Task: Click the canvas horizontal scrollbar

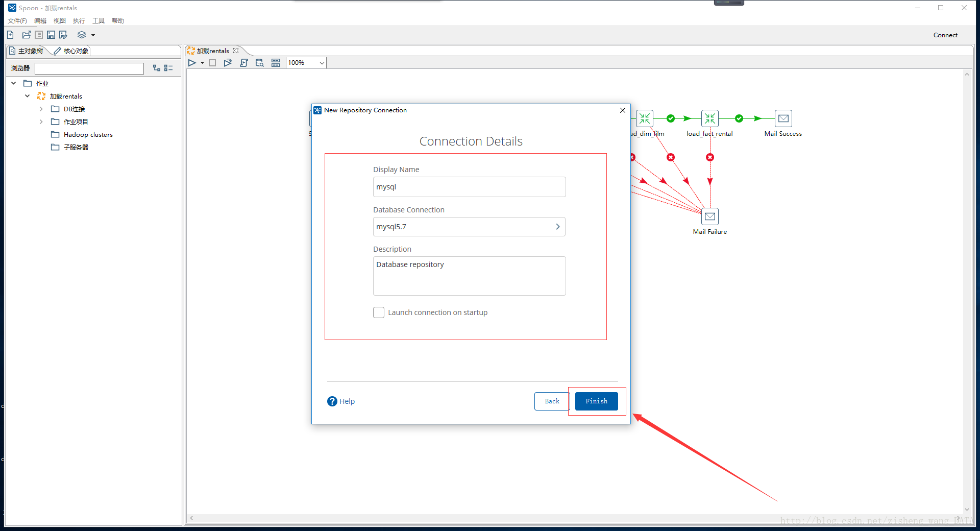Action: coord(575,518)
